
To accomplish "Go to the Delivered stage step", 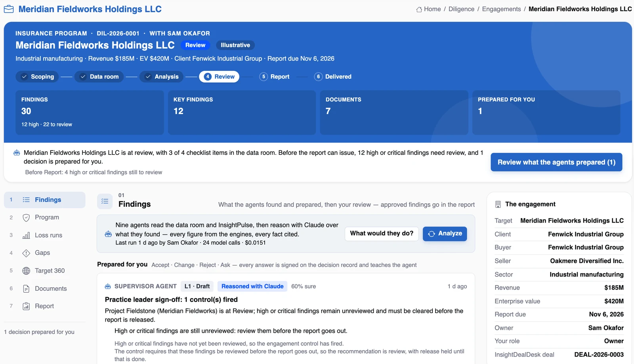I will click(x=333, y=76).
